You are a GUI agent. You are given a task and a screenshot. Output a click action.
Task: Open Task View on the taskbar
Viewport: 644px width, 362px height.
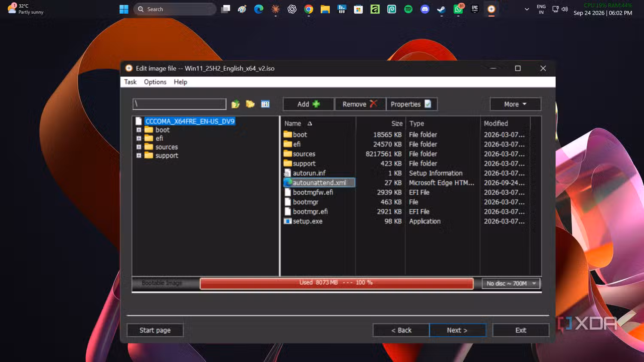click(x=226, y=9)
